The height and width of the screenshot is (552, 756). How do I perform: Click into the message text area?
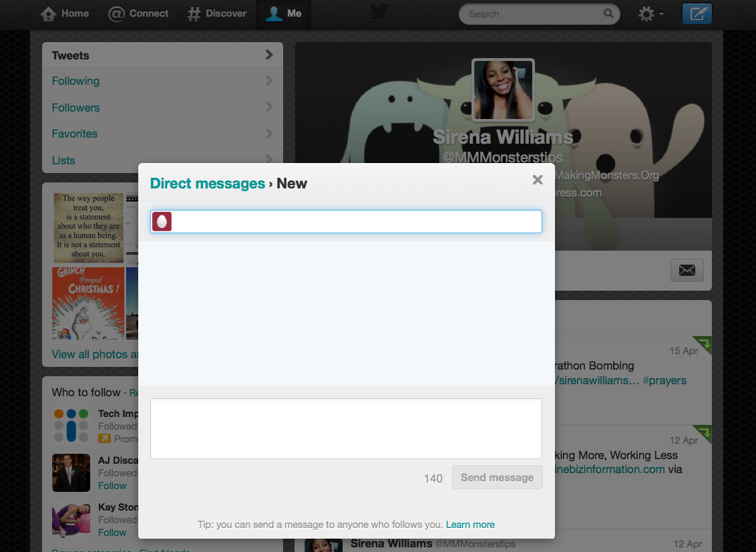346,428
